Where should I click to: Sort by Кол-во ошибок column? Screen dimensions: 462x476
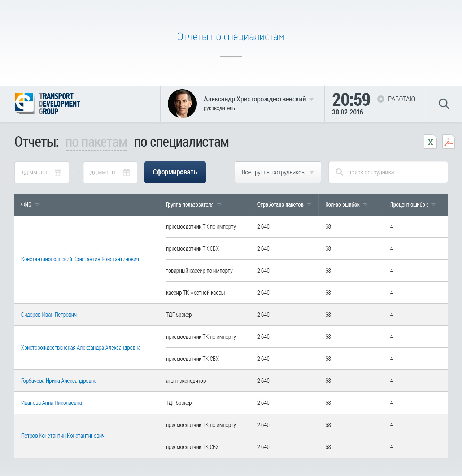pos(365,205)
